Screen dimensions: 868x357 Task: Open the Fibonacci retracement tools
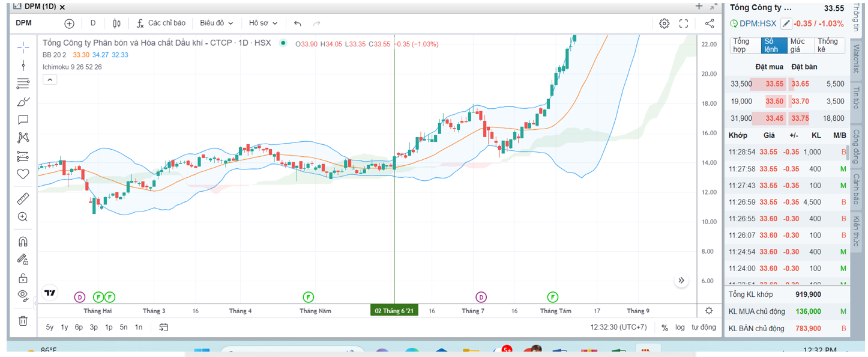pos(23,83)
